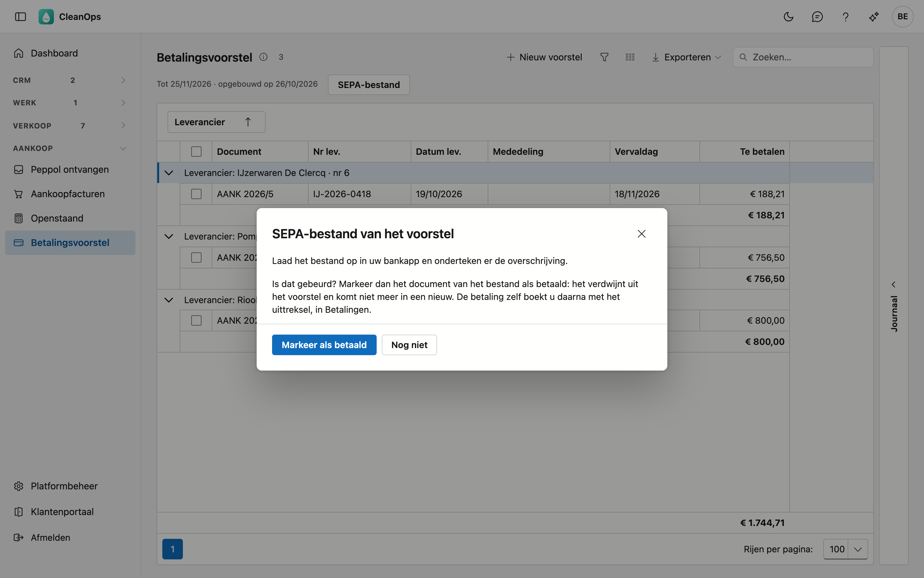924x578 pixels.
Task: Sort by Te betalen column header
Action: click(745, 151)
